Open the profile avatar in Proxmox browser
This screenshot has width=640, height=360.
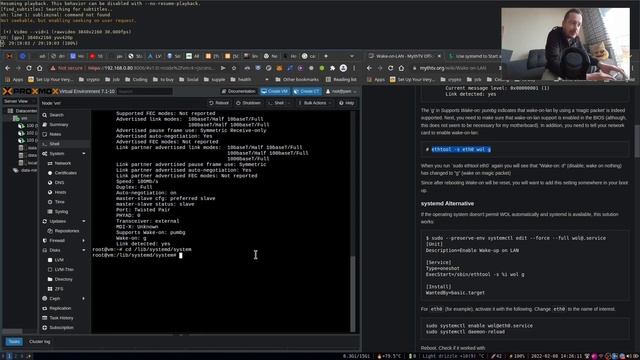click(343, 68)
